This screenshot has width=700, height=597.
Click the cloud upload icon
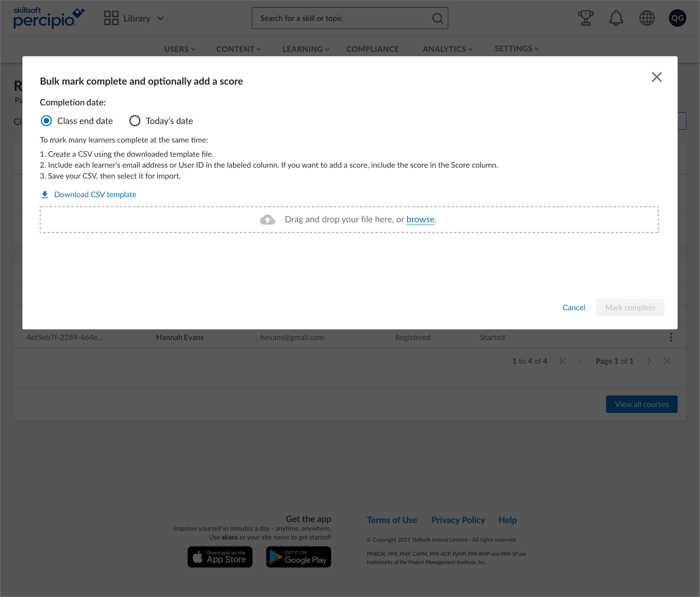coord(267,220)
